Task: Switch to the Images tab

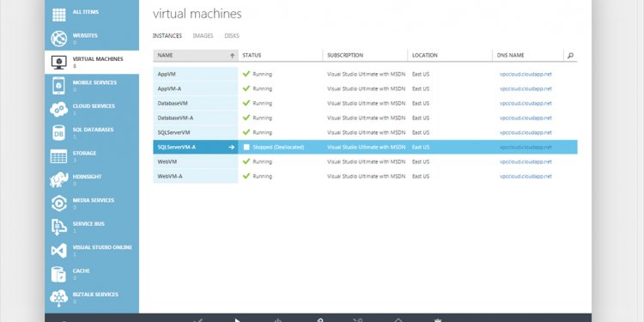Action: 203,36
